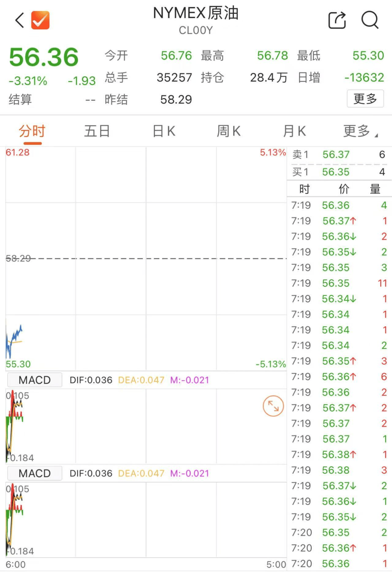Click the current price 56.36
The height and width of the screenshot is (572, 392).
tap(44, 57)
